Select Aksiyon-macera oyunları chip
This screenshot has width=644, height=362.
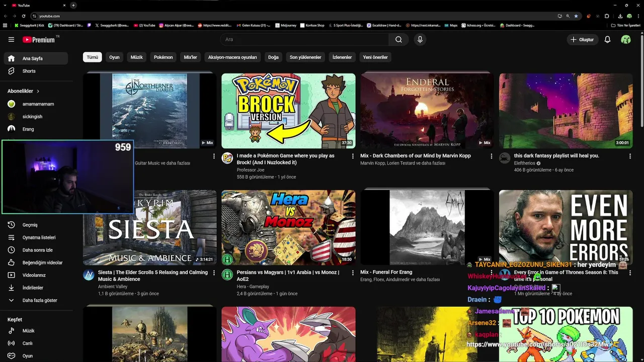[232, 57]
